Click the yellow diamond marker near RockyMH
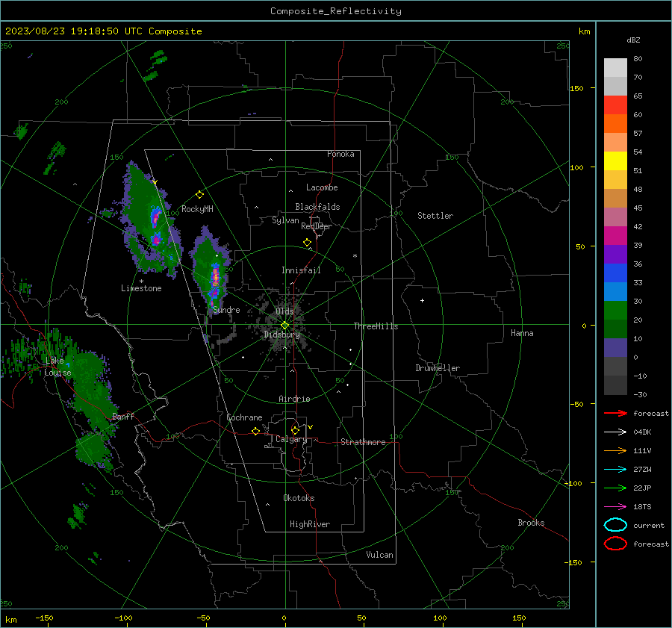 (199, 195)
